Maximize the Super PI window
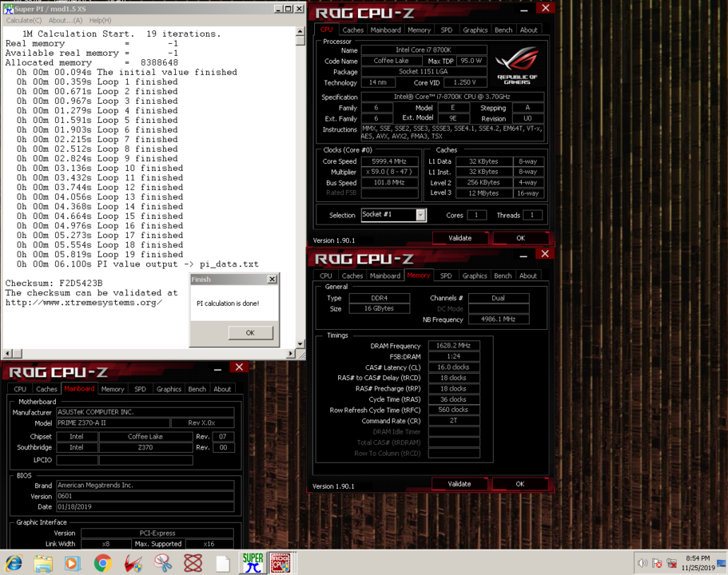This screenshot has height=575, width=728. coord(288,9)
